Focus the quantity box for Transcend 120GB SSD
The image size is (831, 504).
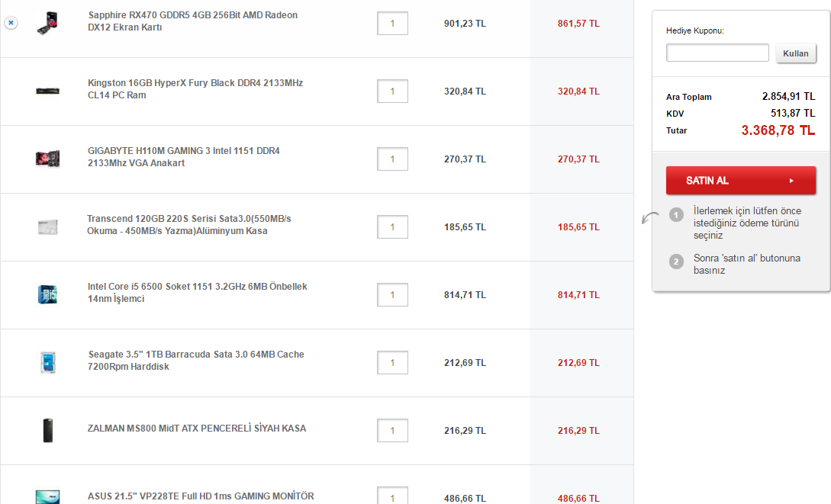[x=392, y=227]
